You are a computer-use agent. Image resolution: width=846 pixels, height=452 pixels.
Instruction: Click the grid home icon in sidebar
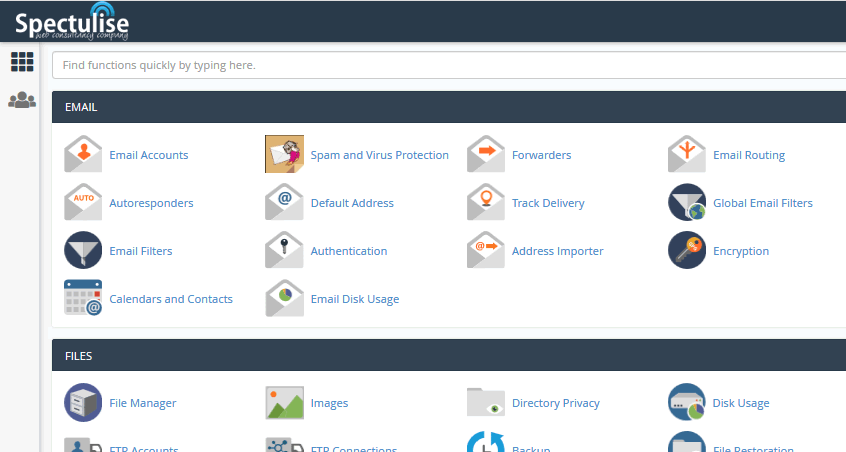tap(22, 62)
